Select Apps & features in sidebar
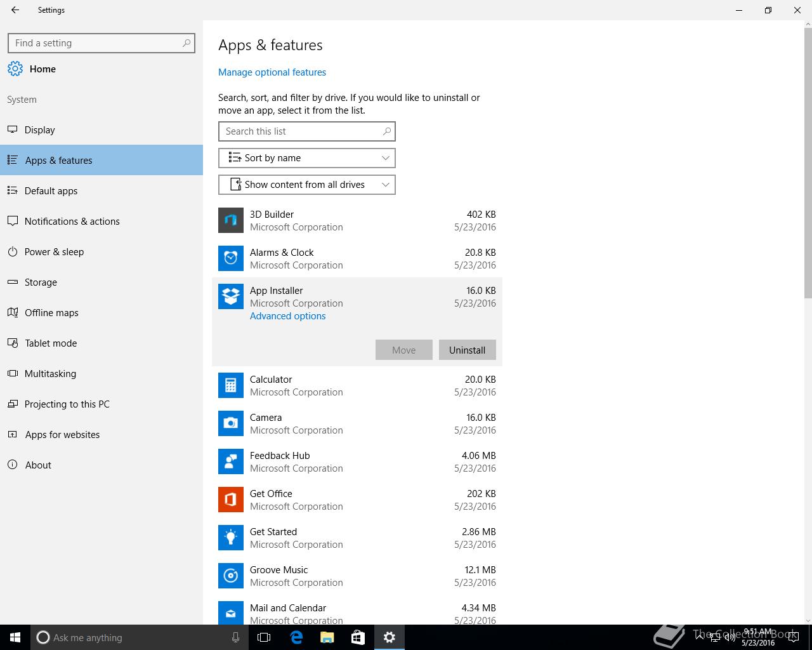This screenshot has height=650, width=812. point(101,160)
